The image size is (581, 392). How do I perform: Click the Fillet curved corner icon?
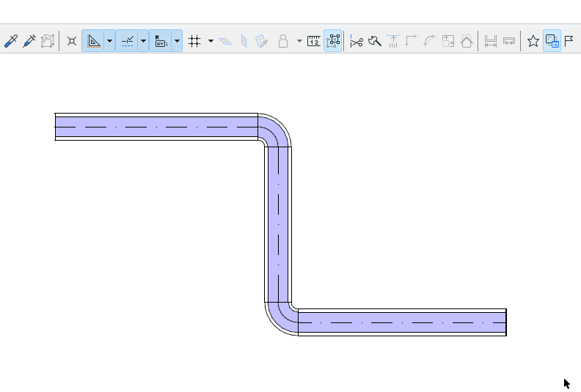[x=430, y=41]
